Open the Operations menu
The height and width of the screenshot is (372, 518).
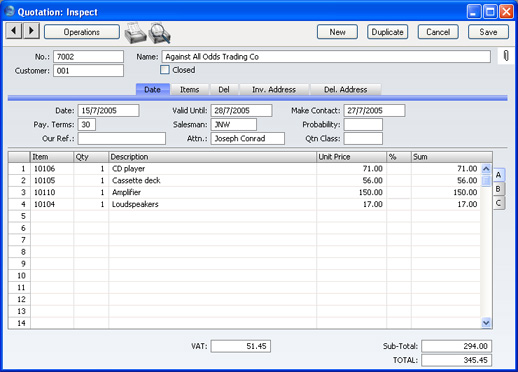[x=82, y=32]
